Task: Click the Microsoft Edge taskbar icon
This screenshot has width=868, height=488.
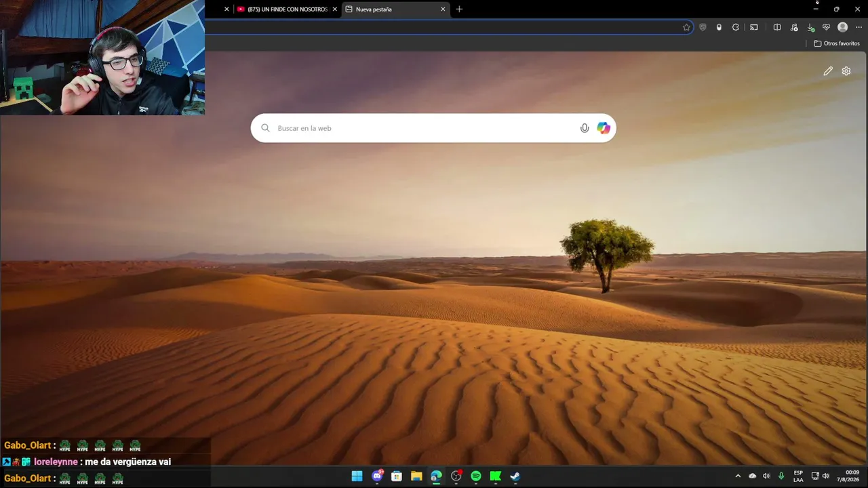Action: pyautogui.click(x=436, y=476)
